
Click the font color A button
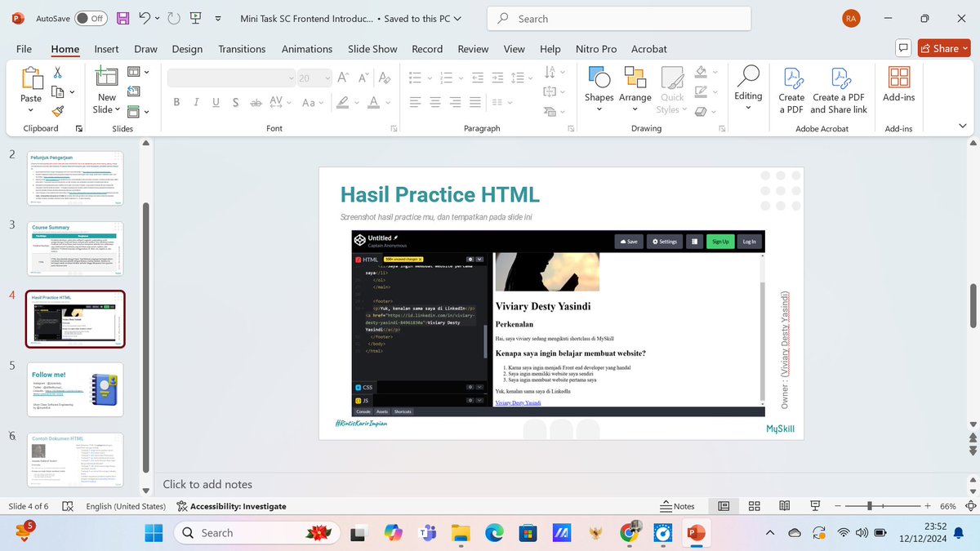(373, 102)
